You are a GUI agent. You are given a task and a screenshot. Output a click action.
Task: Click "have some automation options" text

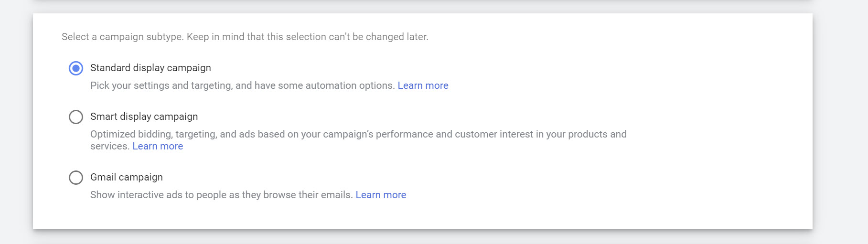[324, 85]
